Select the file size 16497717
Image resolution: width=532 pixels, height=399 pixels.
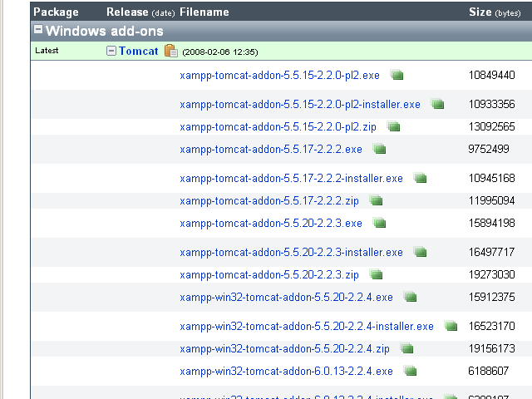pos(491,252)
